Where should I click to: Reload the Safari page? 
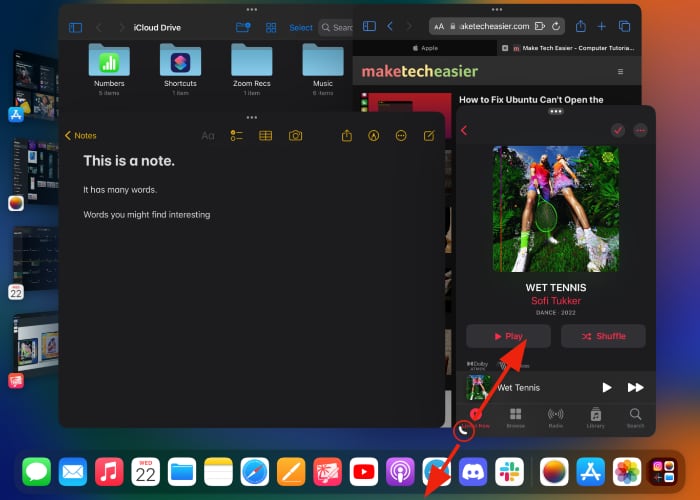click(x=556, y=26)
